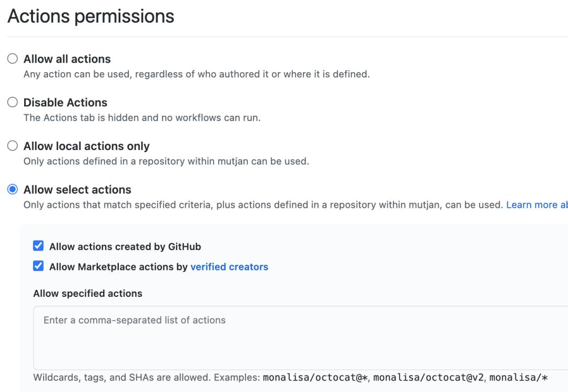Click the 'Allow specified actions' field label

pos(87,294)
